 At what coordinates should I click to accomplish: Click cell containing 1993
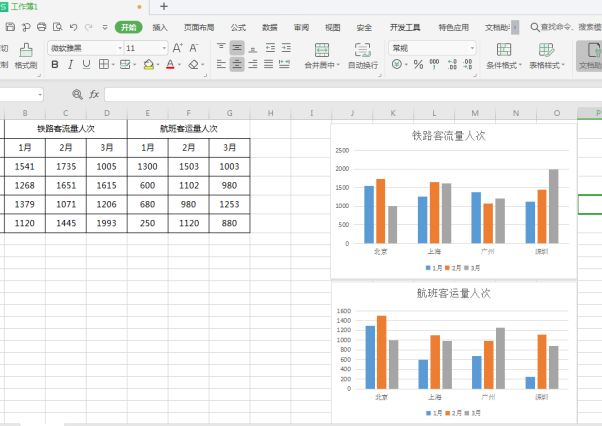[x=106, y=223]
